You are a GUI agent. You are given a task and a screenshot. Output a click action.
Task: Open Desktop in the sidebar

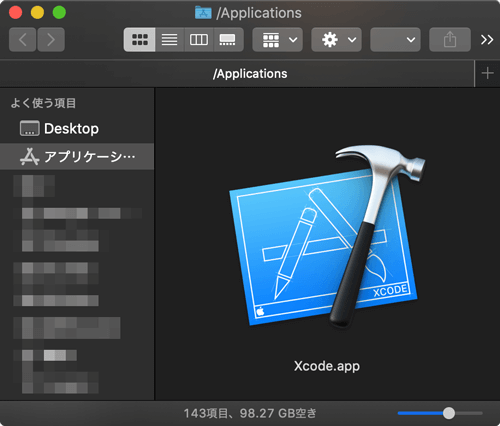pyautogui.click(x=77, y=129)
